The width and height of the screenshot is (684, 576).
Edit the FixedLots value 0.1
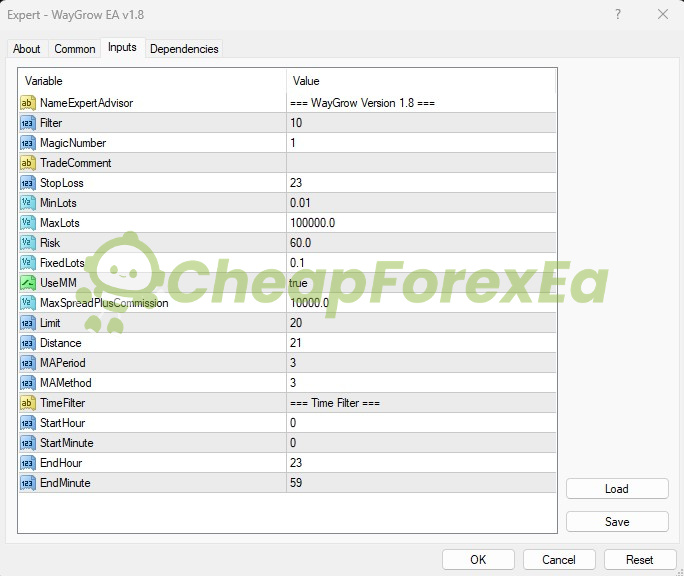coord(421,263)
